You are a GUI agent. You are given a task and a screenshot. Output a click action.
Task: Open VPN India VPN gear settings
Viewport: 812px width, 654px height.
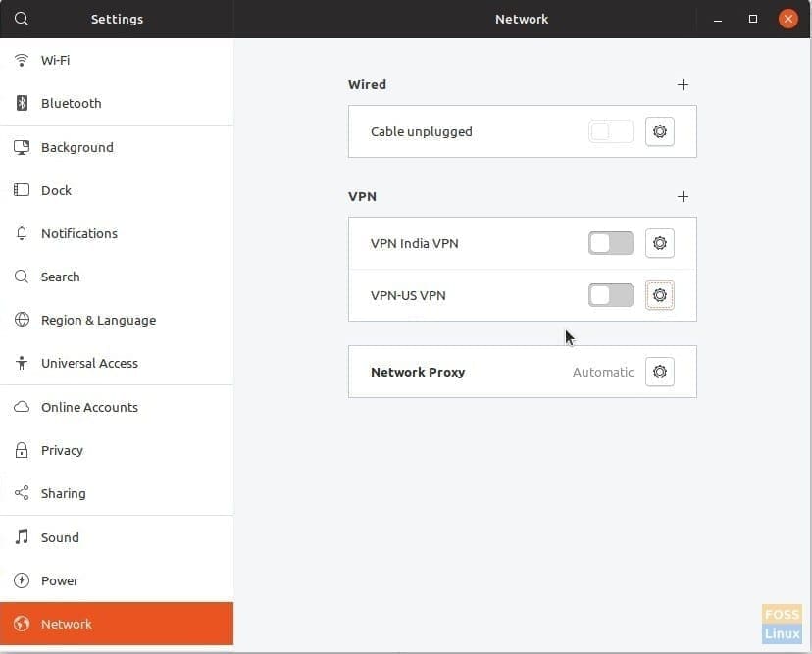[659, 243]
